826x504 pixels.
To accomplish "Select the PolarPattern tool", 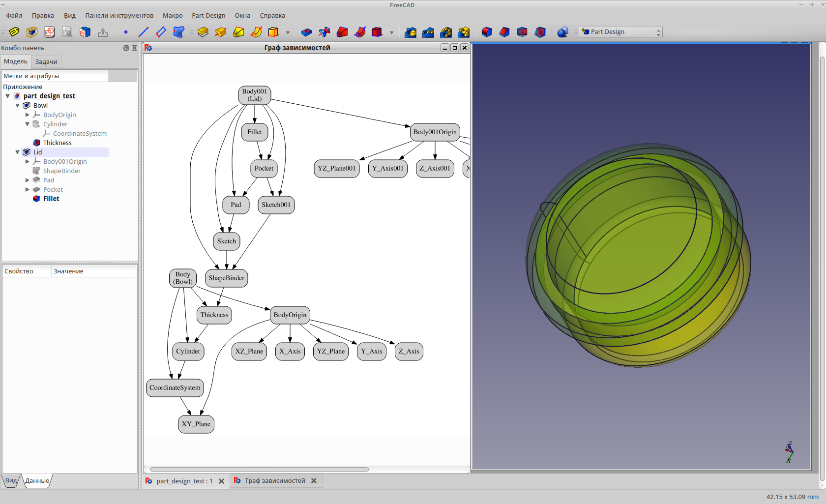I will point(446,32).
